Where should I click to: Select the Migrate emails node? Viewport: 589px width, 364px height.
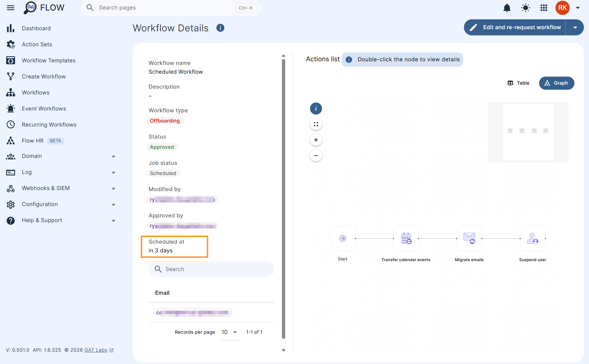point(469,239)
